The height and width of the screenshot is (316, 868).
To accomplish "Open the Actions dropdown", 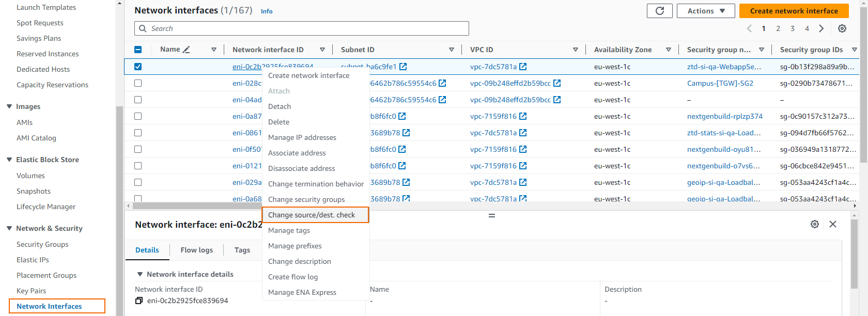I will click(706, 11).
